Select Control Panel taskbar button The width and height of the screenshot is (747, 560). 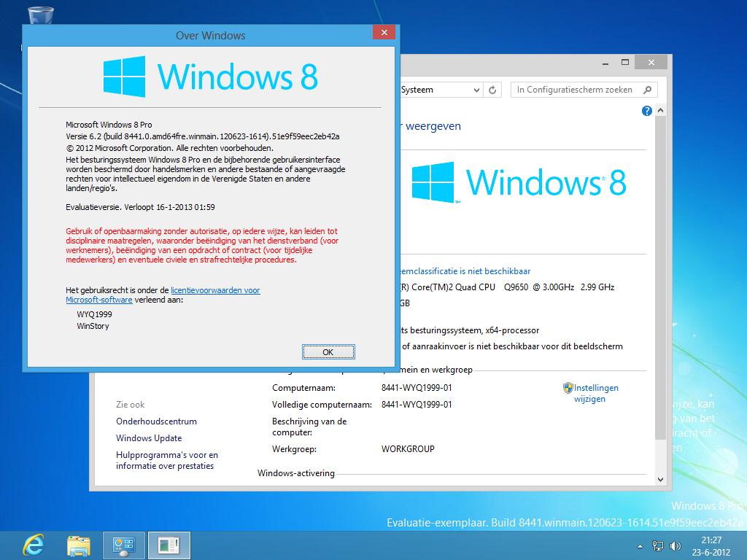tap(124, 545)
